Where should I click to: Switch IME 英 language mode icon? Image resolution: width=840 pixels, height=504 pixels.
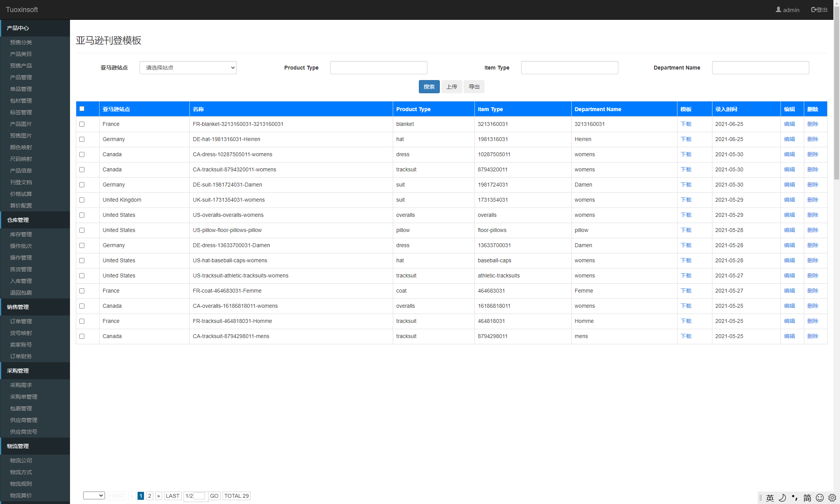[x=770, y=498]
